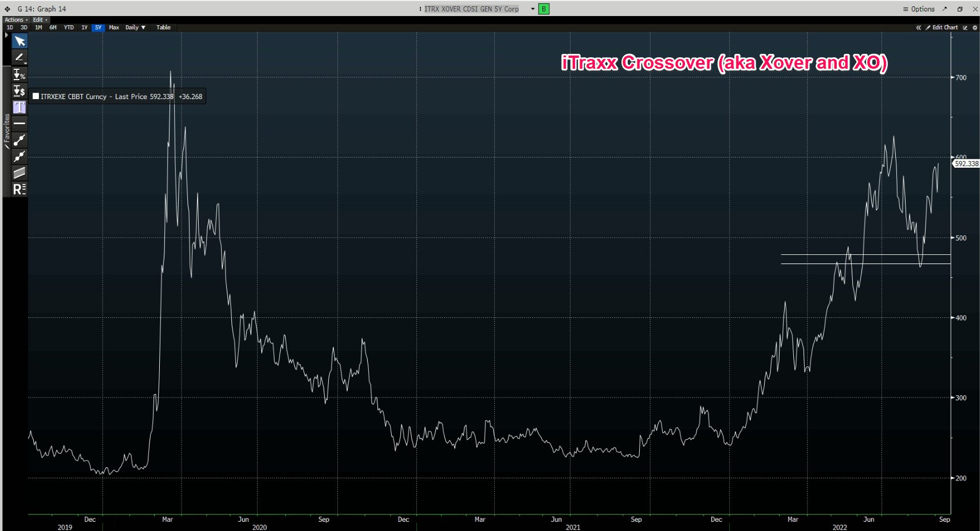Select the 5Y range
The image size is (980, 531).
(x=98, y=27)
